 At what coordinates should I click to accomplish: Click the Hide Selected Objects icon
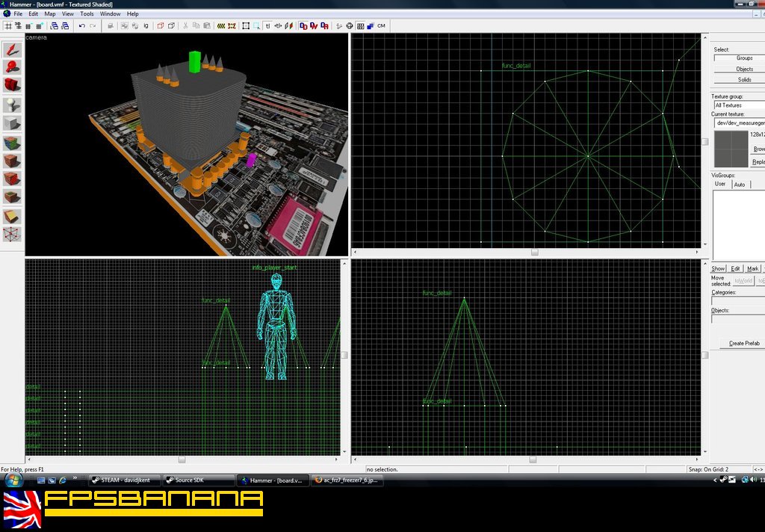click(161, 26)
